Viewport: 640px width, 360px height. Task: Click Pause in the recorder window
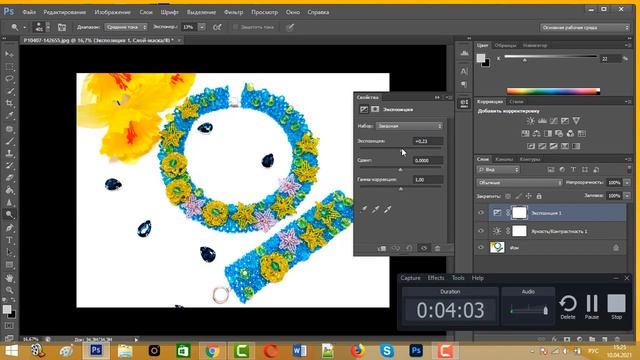click(x=592, y=307)
